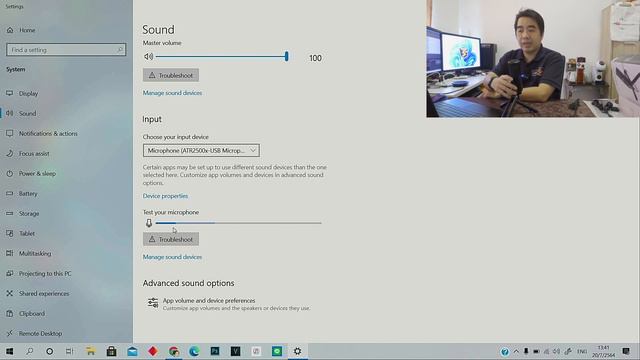This screenshot has height=360, width=640.
Task: Open Task View from taskbar
Action: (69, 351)
